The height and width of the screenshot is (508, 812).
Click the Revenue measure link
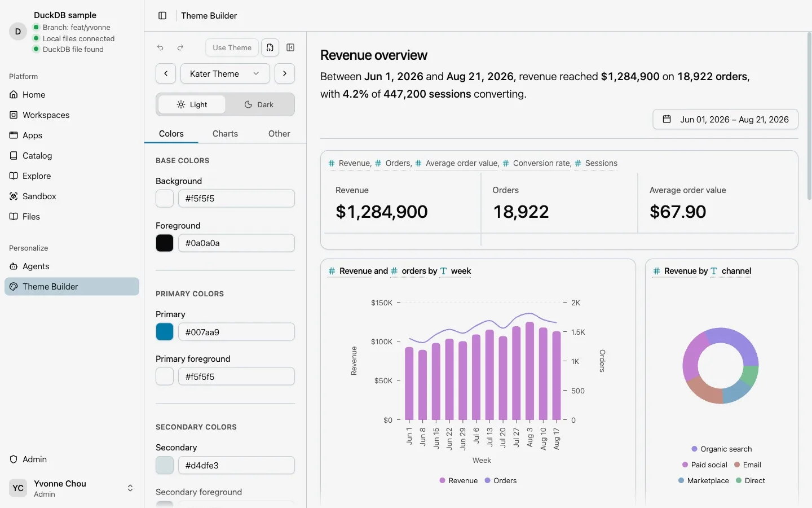350,164
